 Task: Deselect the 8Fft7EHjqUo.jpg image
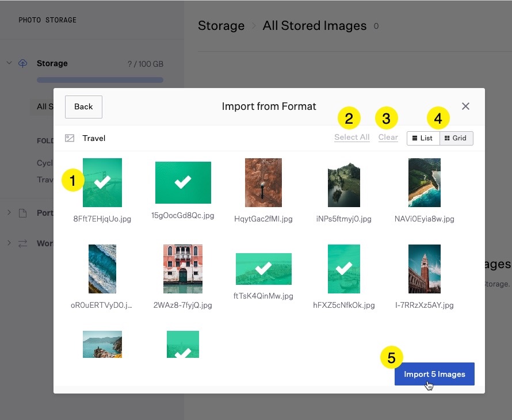[x=102, y=182]
